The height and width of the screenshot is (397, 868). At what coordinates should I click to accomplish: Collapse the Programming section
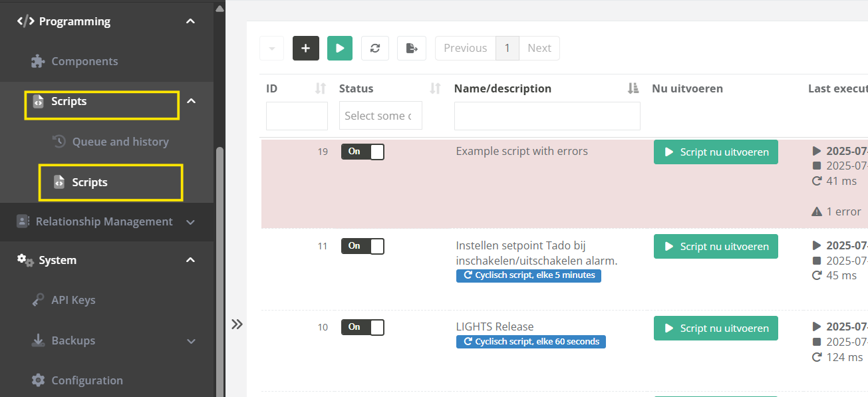[x=190, y=21]
